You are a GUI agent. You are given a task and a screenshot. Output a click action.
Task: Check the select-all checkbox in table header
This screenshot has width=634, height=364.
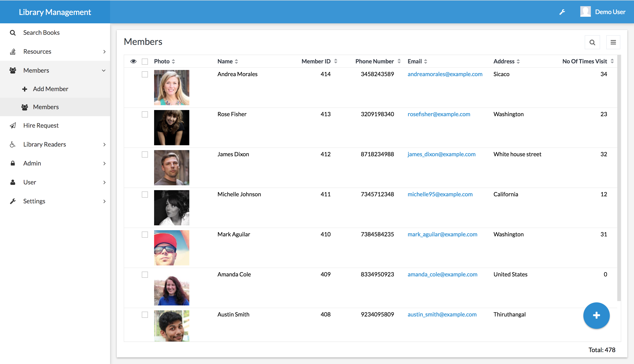145,61
